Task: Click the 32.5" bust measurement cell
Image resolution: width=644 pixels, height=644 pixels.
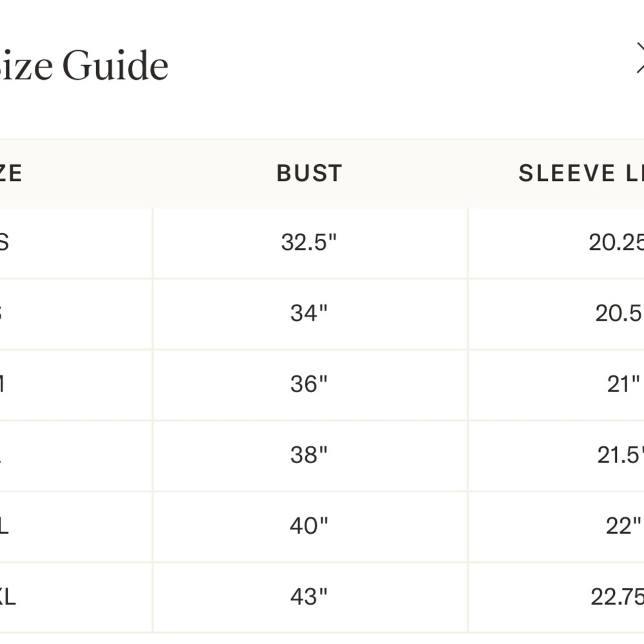Action: (310, 243)
